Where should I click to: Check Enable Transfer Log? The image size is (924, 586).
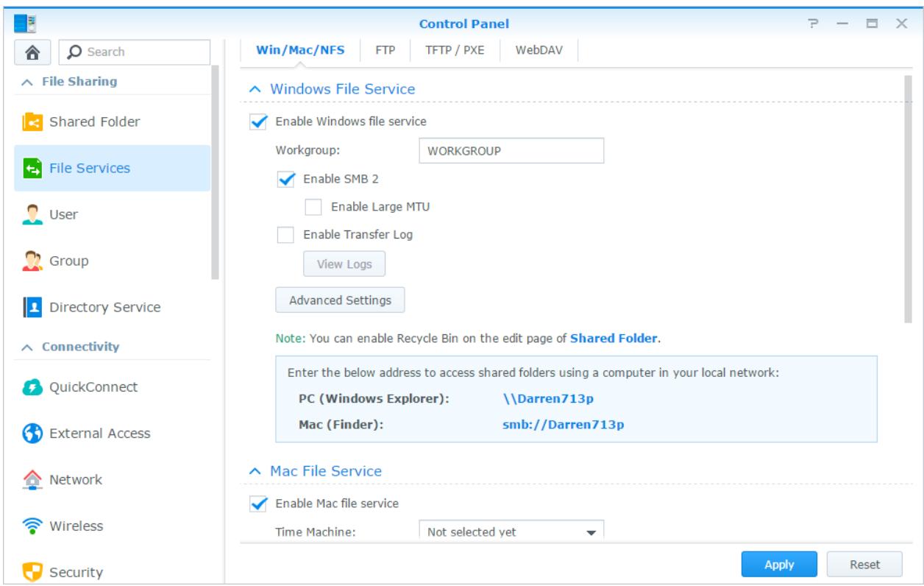tap(285, 236)
